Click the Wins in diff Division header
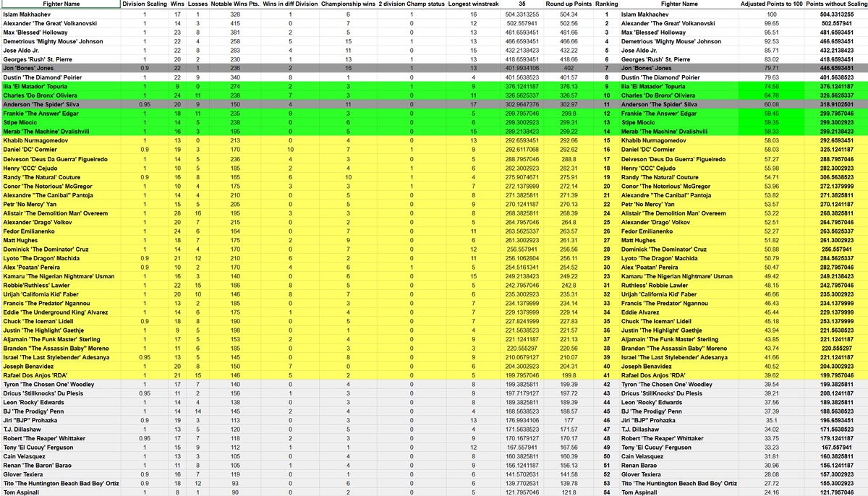This screenshot has height=496, width=868. click(x=289, y=4)
